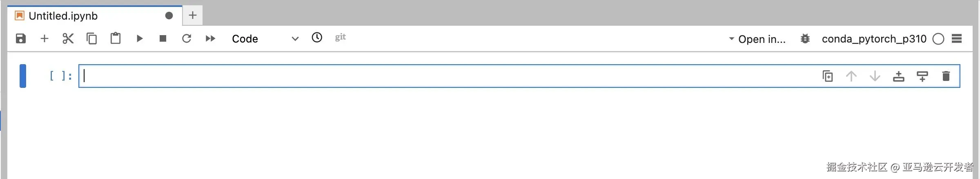Open a new launcher tab with plus

[193, 16]
